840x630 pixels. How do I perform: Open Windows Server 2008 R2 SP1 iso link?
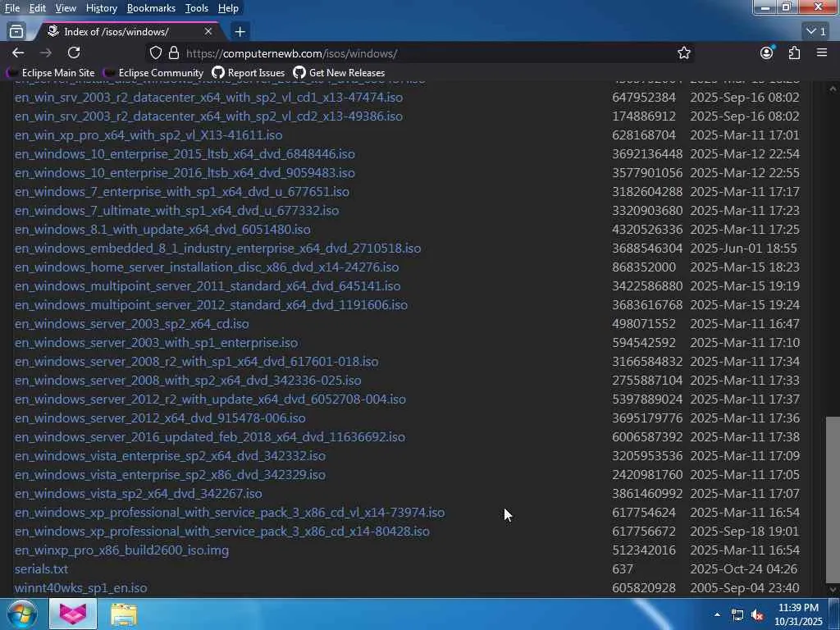[x=196, y=362]
